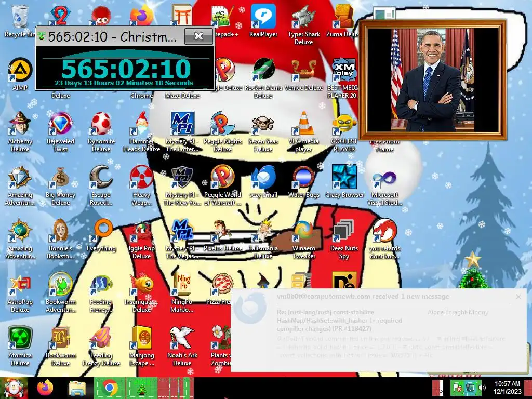Launch Peggle Nights Deluxe
Viewport: 532px width, 399px height.
(222, 132)
